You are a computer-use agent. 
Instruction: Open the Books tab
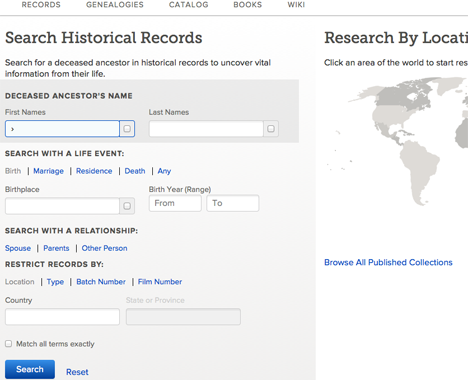tap(248, 5)
